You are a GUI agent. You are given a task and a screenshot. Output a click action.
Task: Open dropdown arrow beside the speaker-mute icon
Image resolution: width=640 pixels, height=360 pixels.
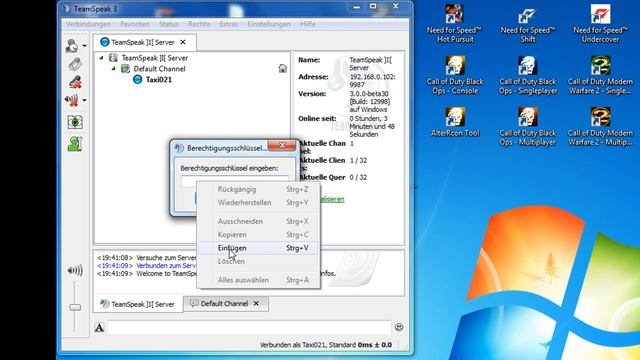pos(84,100)
